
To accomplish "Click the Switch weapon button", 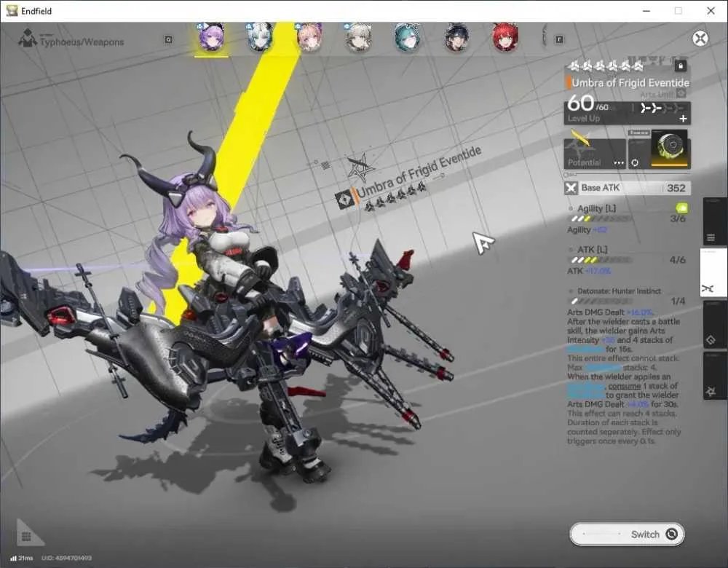I will (627, 534).
